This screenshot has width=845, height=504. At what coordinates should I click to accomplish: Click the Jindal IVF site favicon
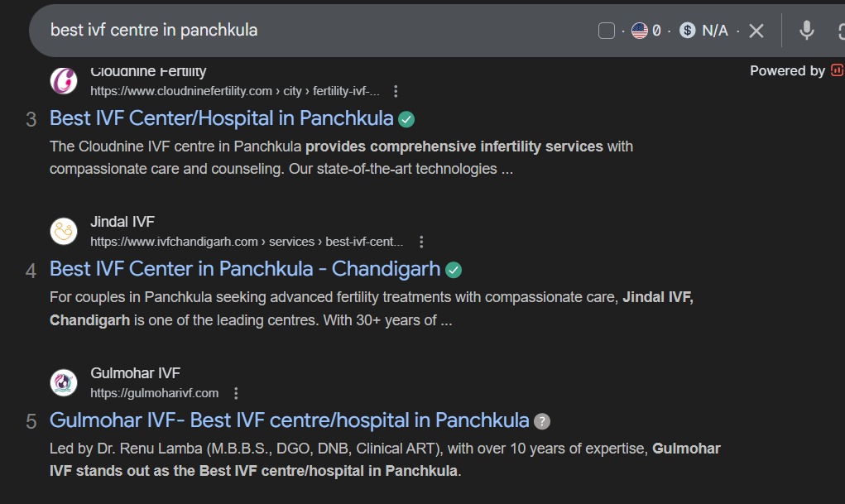coord(64,232)
